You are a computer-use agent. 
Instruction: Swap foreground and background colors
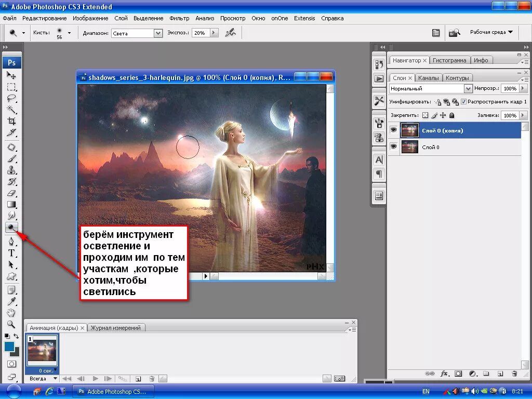[16, 336]
